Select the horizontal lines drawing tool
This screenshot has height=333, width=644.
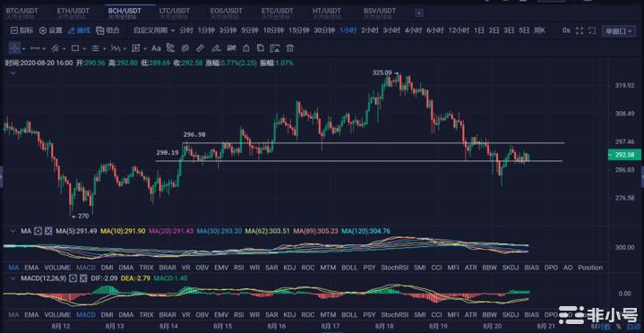point(95,48)
